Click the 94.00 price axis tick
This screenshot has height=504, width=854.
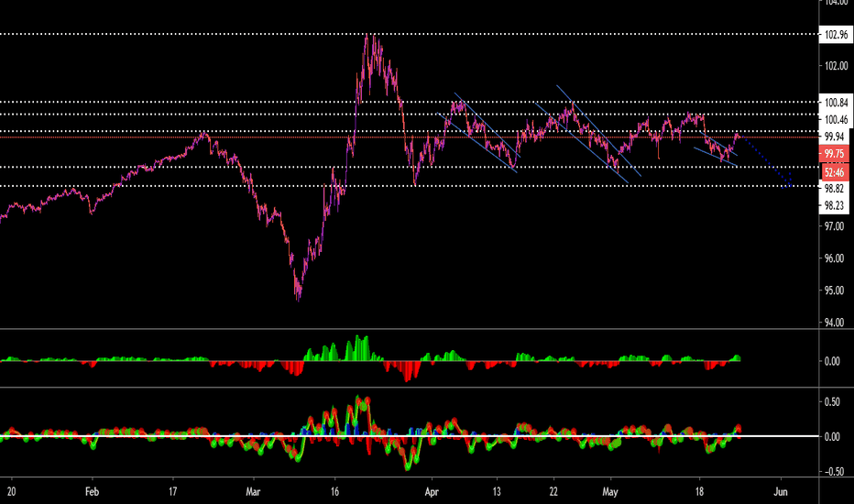coord(836,323)
